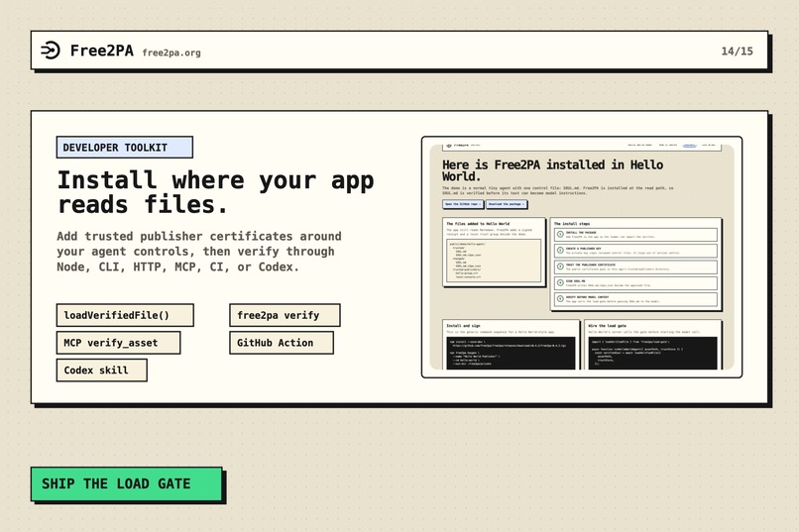Click SHIP THE LOAD GATE button

point(127,484)
